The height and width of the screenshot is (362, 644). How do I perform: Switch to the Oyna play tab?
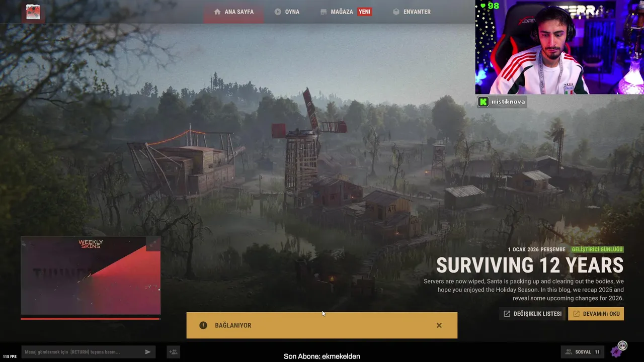[287, 12]
